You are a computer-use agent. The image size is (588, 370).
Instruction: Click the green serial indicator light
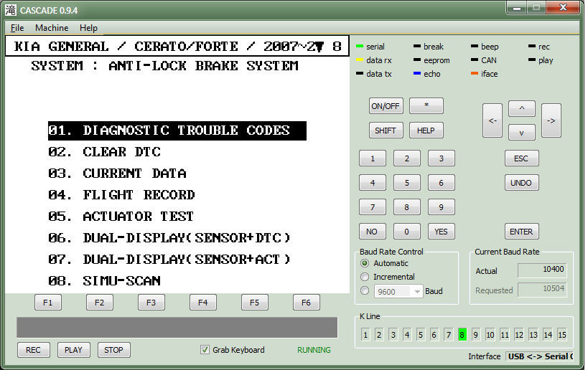(x=360, y=47)
